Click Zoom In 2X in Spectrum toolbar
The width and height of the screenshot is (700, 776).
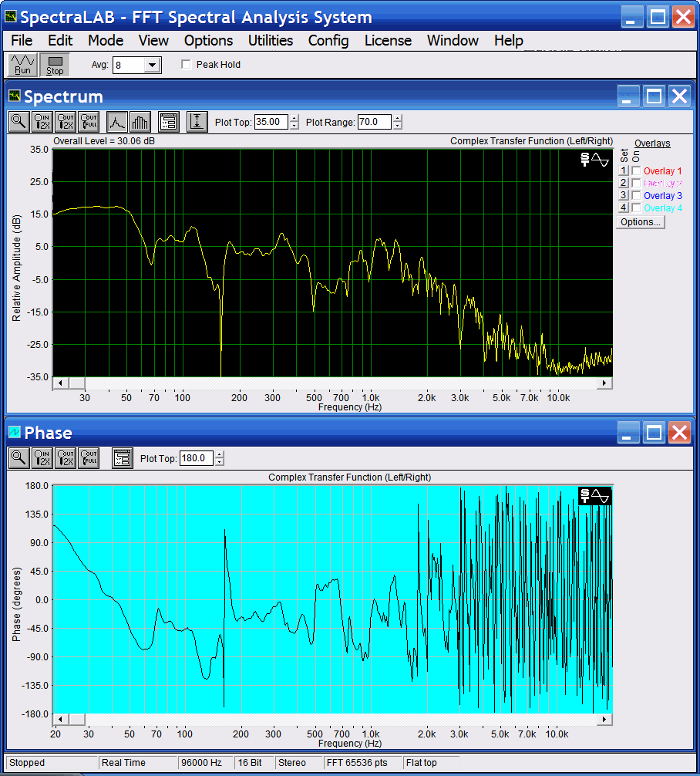pyautogui.click(x=42, y=121)
